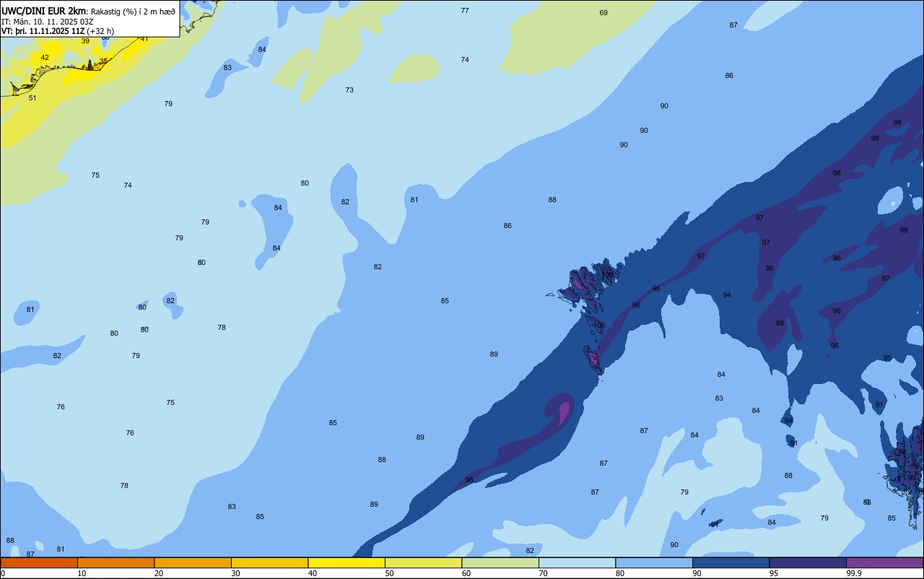
Task: Click the '50' legend tick label
Action: (x=389, y=573)
